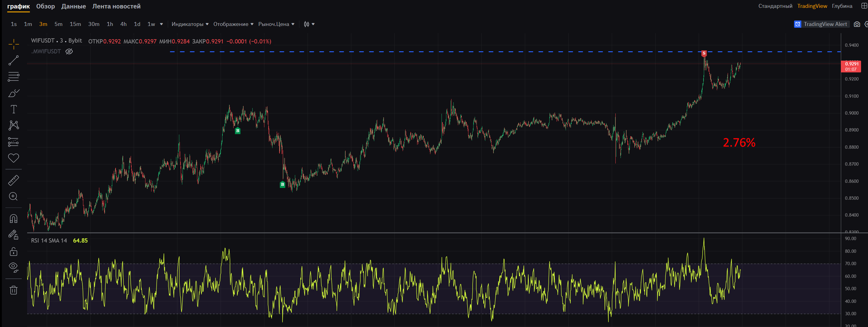Open the Отображение dropdown menu

233,24
